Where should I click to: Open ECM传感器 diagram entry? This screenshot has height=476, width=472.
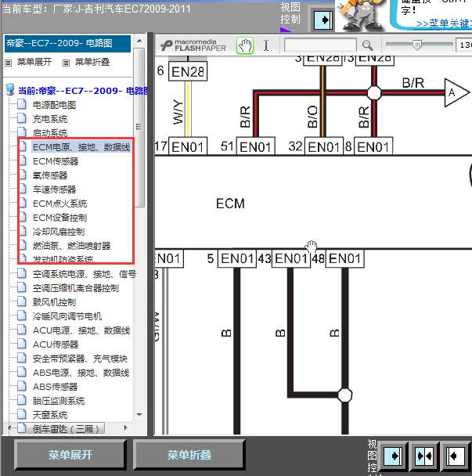coord(56,161)
